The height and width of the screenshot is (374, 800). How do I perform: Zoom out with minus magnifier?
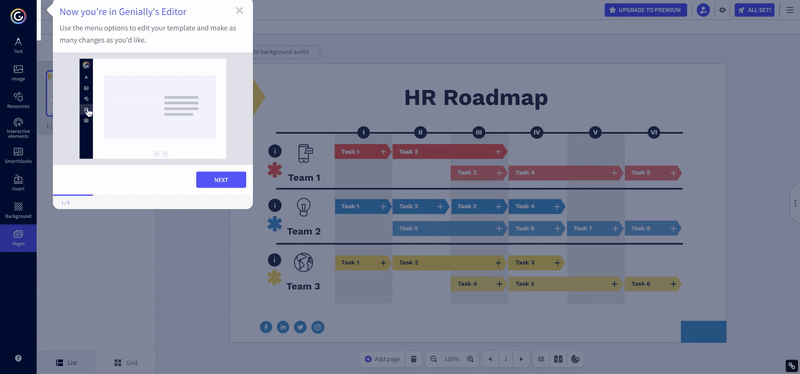coord(434,359)
